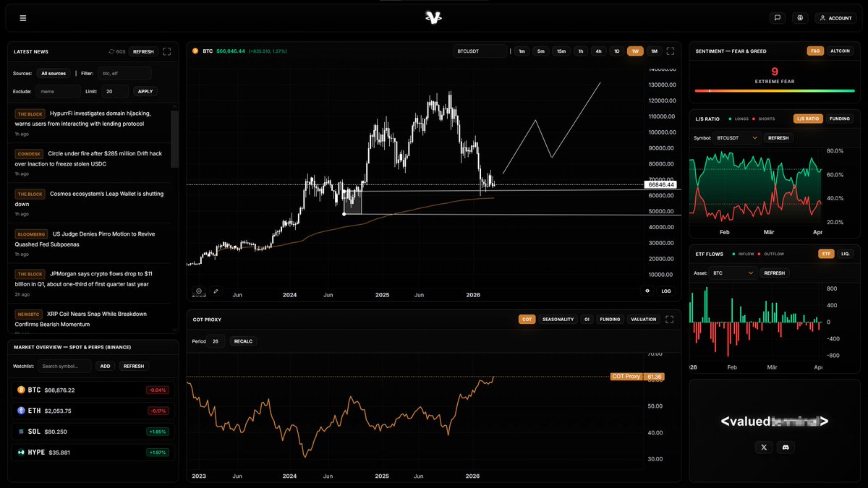The image size is (868, 488).
Task: Toggle the eye visibility icon beside LOG
Action: [647, 291]
